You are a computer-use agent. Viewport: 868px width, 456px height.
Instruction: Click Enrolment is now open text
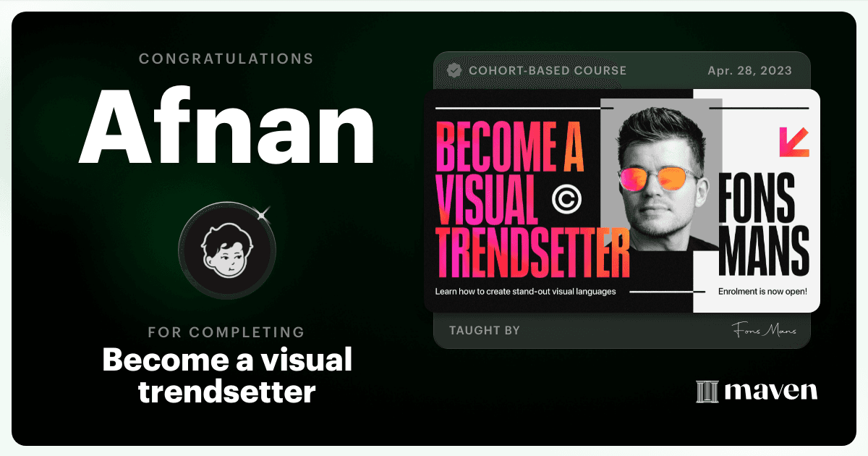[762, 292]
